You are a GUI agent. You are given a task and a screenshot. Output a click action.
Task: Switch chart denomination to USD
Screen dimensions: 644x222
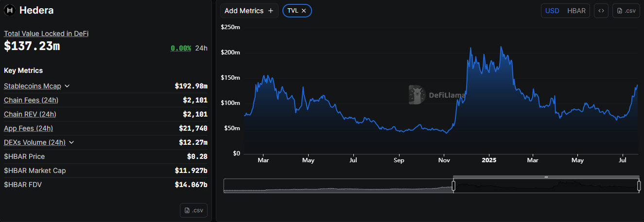tap(552, 11)
